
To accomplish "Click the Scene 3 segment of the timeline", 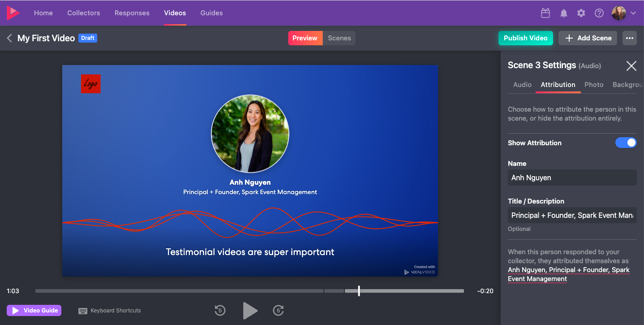I will point(404,291).
